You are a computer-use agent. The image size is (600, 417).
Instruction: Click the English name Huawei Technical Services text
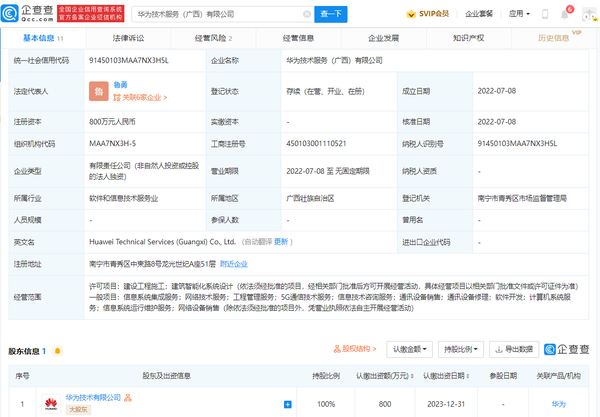pyautogui.click(x=162, y=242)
